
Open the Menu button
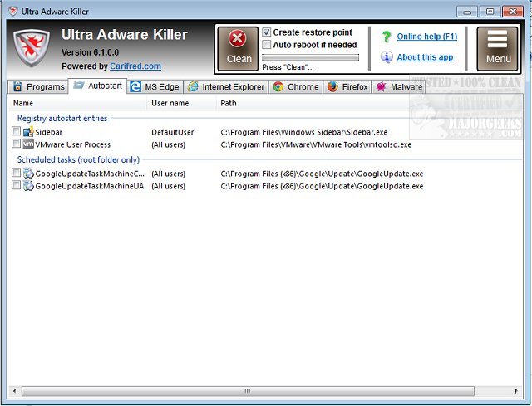[497, 49]
